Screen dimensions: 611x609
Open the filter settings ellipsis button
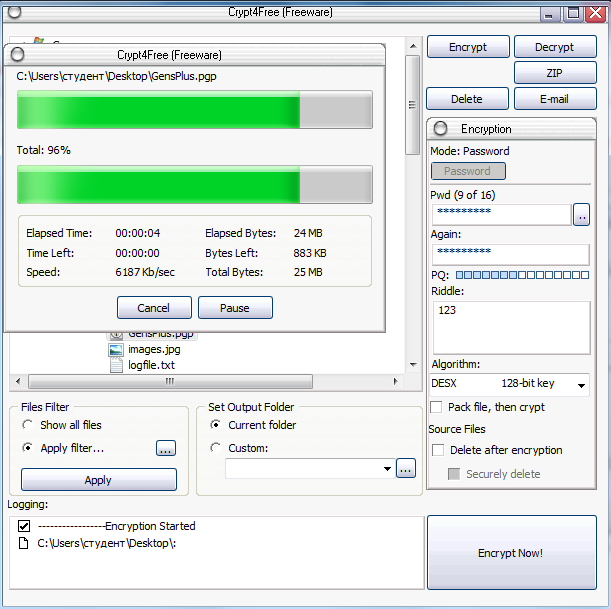pyautogui.click(x=166, y=448)
